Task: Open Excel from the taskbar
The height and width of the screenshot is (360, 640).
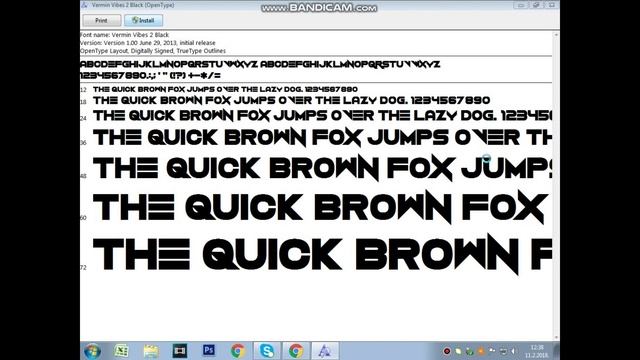Action: (x=121, y=351)
